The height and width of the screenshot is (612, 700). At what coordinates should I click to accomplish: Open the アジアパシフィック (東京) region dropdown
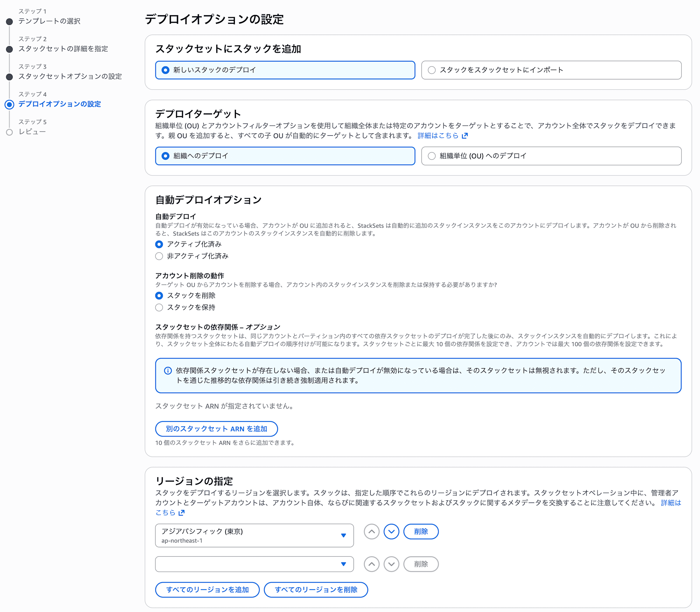pyautogui.click(x=254, y=535)
